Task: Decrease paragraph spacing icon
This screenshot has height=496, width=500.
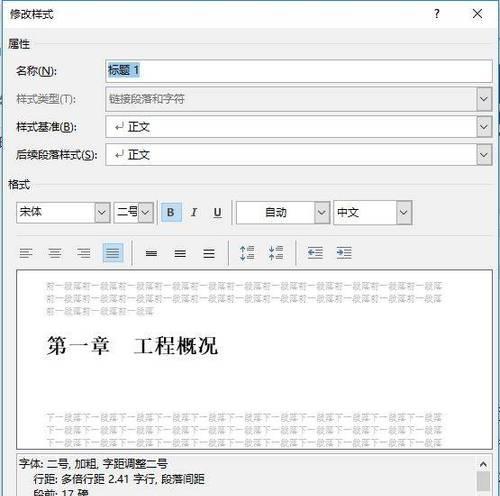Action: 276,253
